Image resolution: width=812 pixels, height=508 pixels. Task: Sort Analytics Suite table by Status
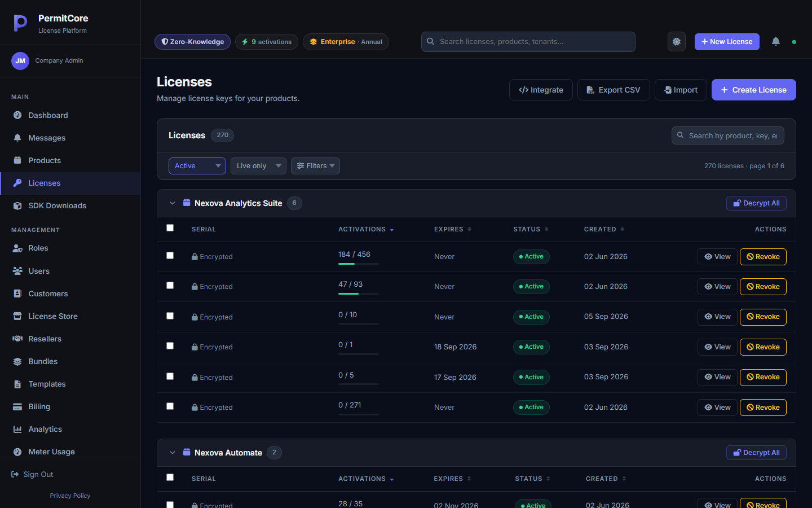pos(531,229)
